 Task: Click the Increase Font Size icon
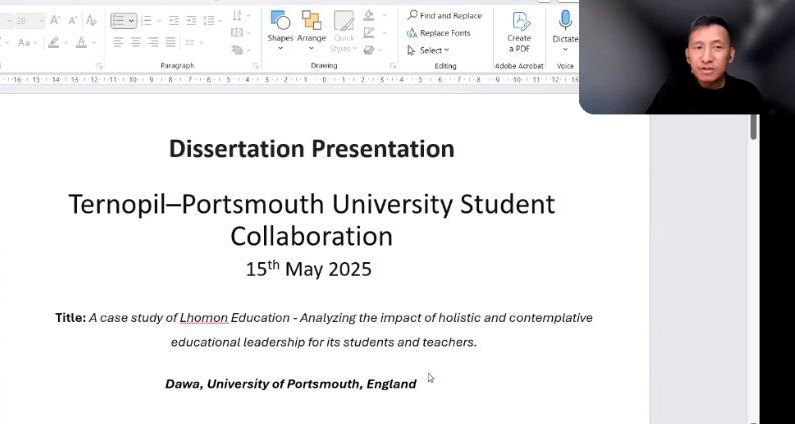pyautogui.click(x=55, y=20)
